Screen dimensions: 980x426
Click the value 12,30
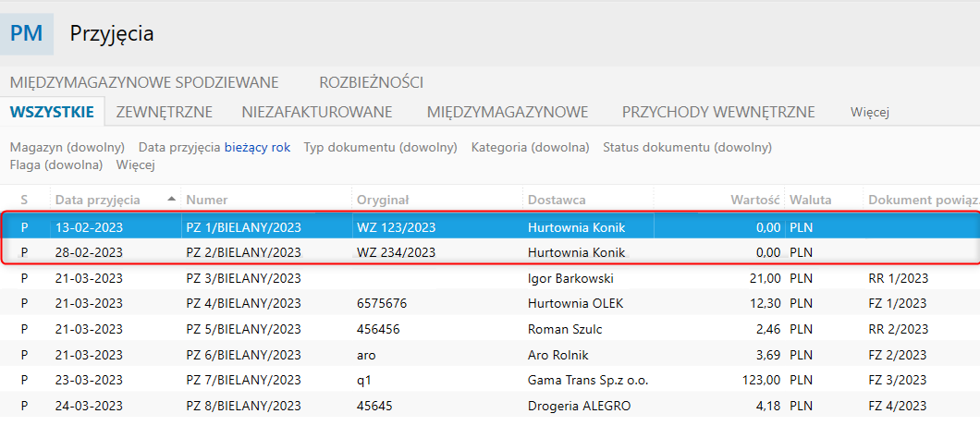[765, 304]
